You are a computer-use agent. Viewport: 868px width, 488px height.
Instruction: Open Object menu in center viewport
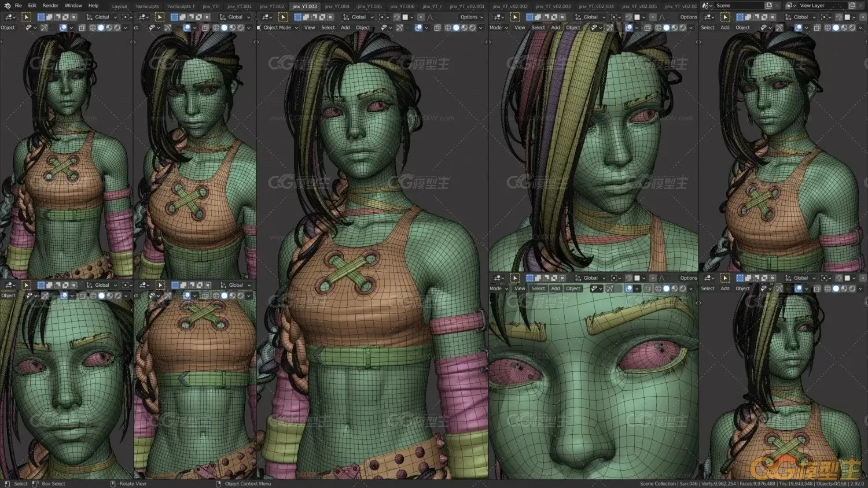click(x=363, y=27)
